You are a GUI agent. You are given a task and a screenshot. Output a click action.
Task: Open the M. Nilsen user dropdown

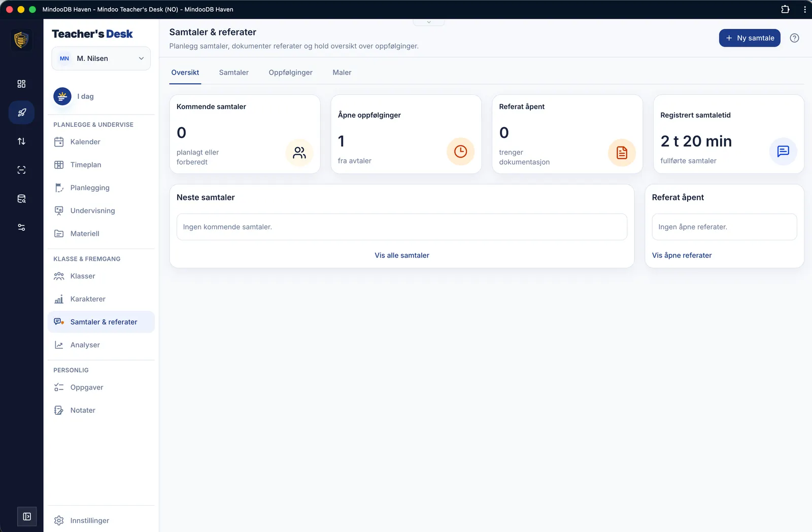pyautogui.click(x=101, y=58)
